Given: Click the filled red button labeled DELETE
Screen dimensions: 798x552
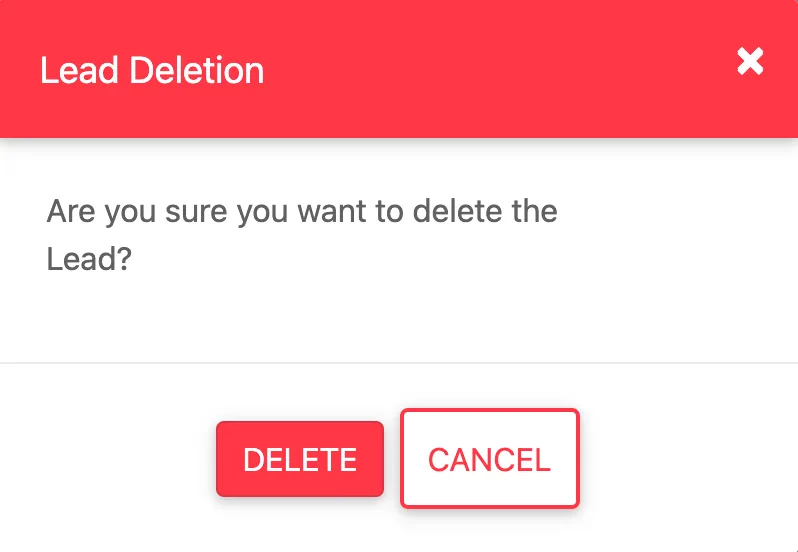Looking at the screenshot, I should click(x=300, y=459).
